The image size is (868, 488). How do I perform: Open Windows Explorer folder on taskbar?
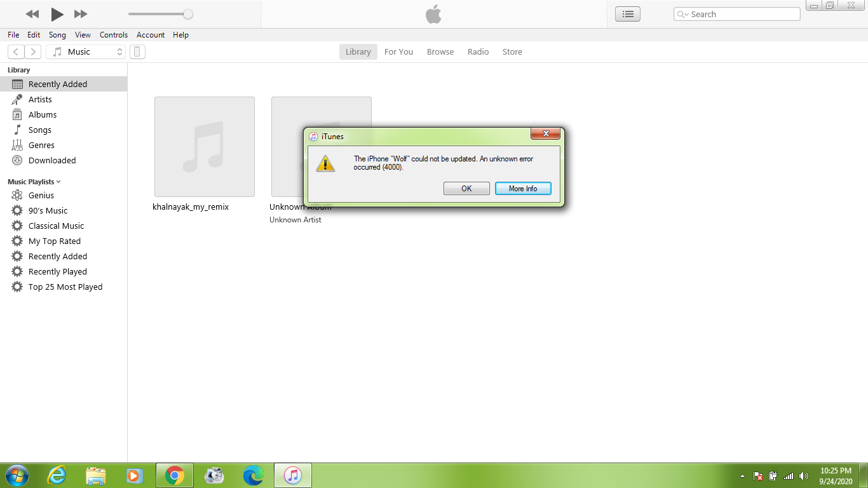[x=96, y=475]
